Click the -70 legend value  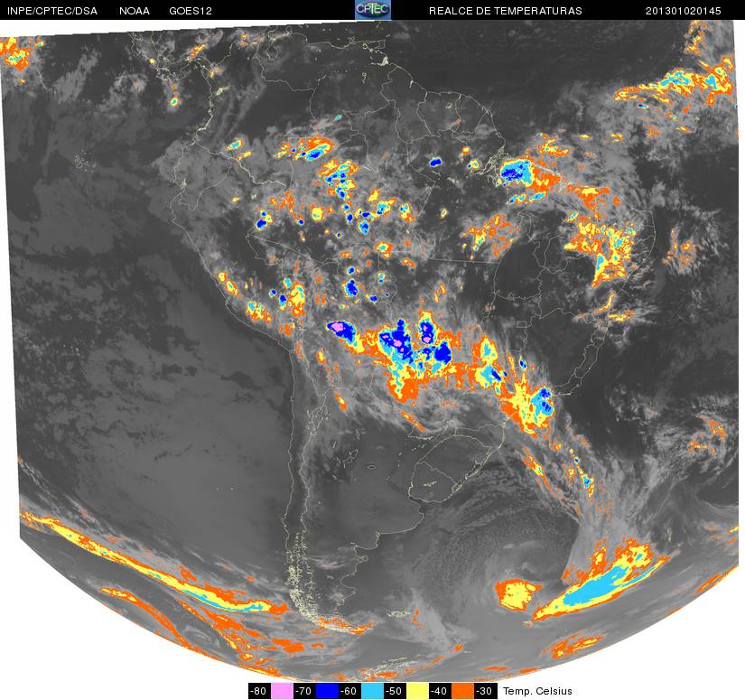tap(304, 690)
